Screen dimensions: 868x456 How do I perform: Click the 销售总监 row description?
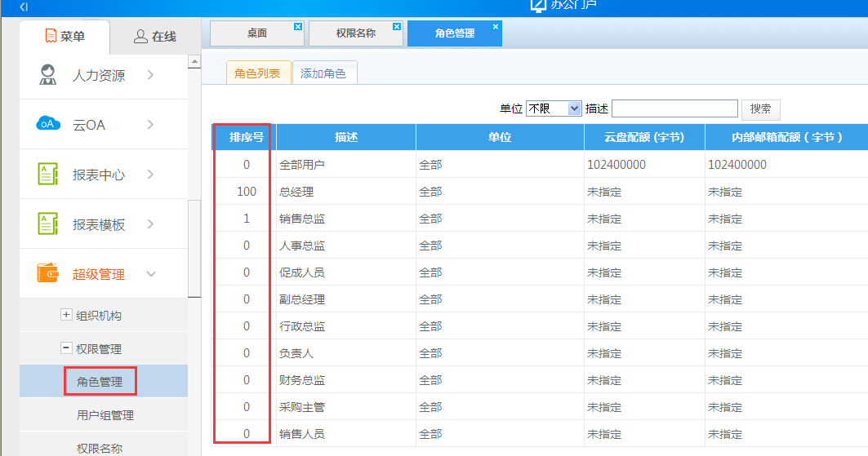[x=301, y=219]
